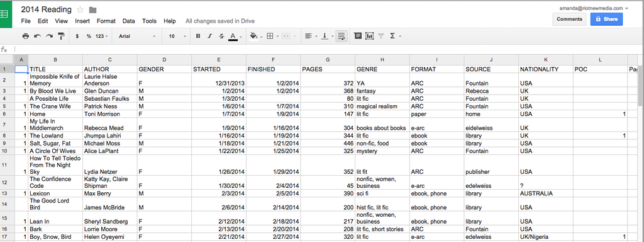This screenshot has width=644, height=242.
Task: Redo the last undone action
Action: pyautogui.click(x=49, y=36)
